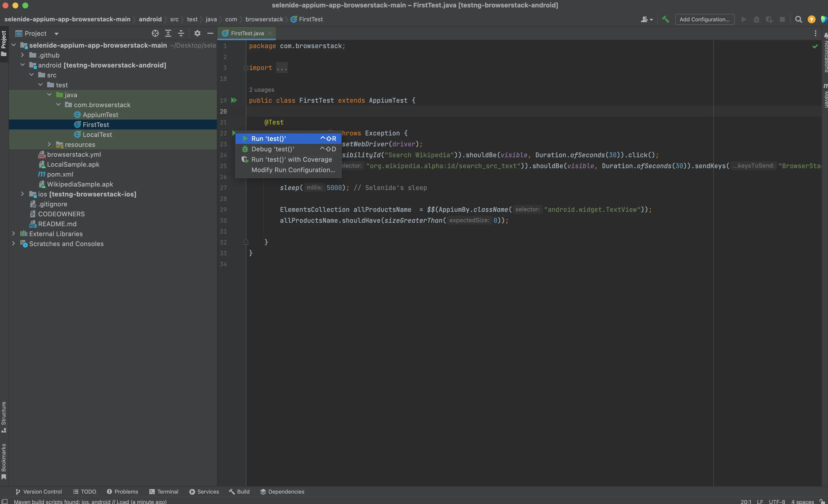828x504 pixels.
Task: Open browserstack.yml in project tree
Action: [74, 154]
